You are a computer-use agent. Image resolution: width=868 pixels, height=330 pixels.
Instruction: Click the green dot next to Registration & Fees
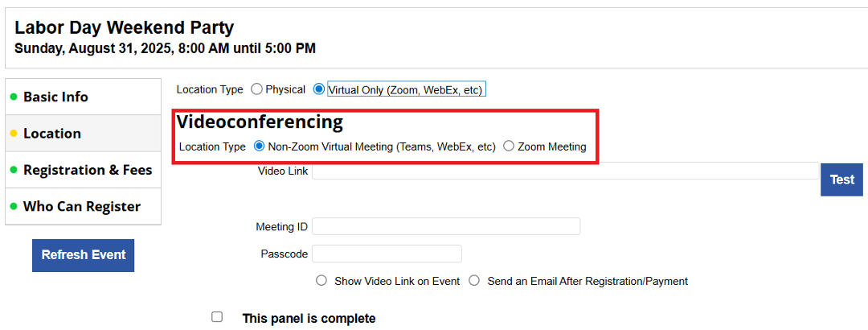14,170
